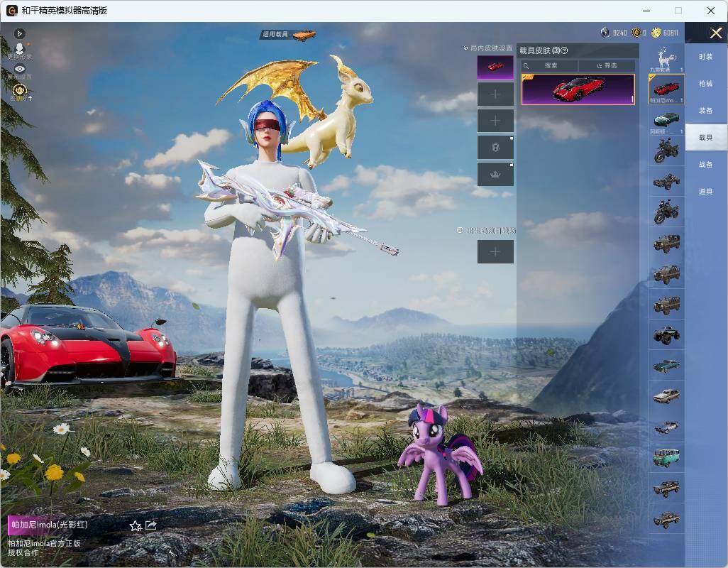Open 局内皮肤设置 in-match skin settings
728x568 pixels.
pyautogui.click(x=489, y=48)
